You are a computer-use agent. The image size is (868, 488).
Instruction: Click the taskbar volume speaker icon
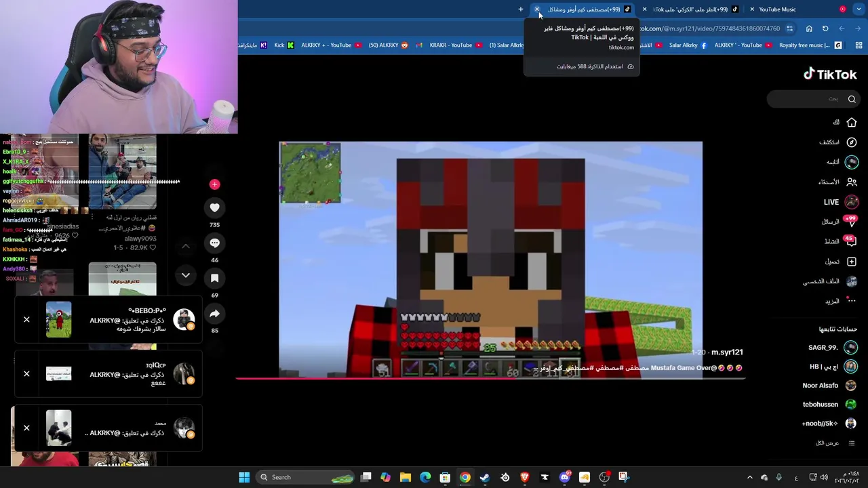pyautogui.click(x=824, y=477)
